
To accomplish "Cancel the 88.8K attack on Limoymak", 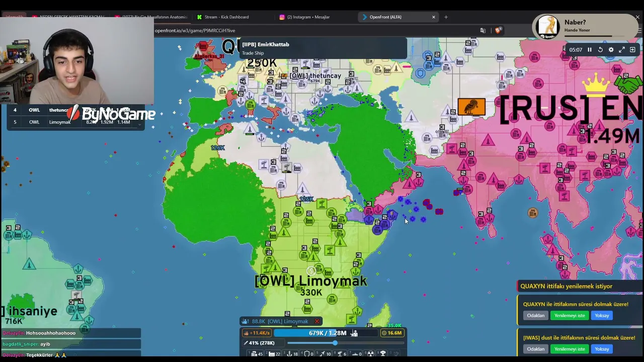I will [x=317, y=321].
